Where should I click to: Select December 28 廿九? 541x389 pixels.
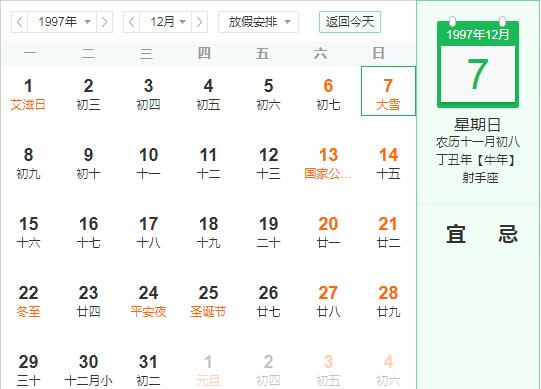pos(388,301)
